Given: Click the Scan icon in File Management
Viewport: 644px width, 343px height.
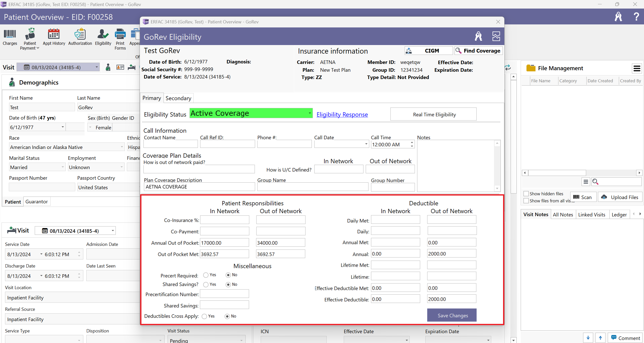Looking at the screenshot, I should pos(576,197).
